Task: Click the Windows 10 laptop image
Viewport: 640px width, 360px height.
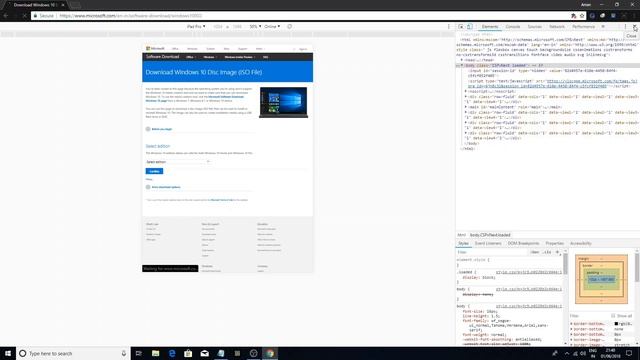Action: tap(283, 102)
